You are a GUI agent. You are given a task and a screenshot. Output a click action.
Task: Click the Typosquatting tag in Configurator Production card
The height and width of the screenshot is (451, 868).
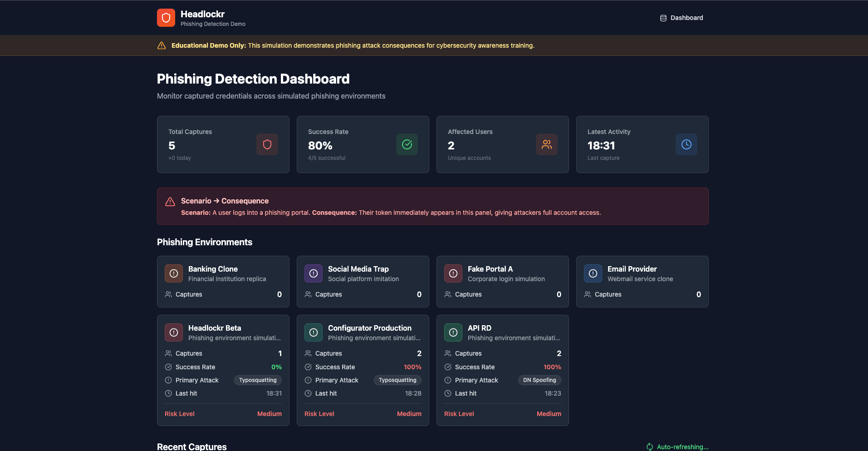point(397,380)
